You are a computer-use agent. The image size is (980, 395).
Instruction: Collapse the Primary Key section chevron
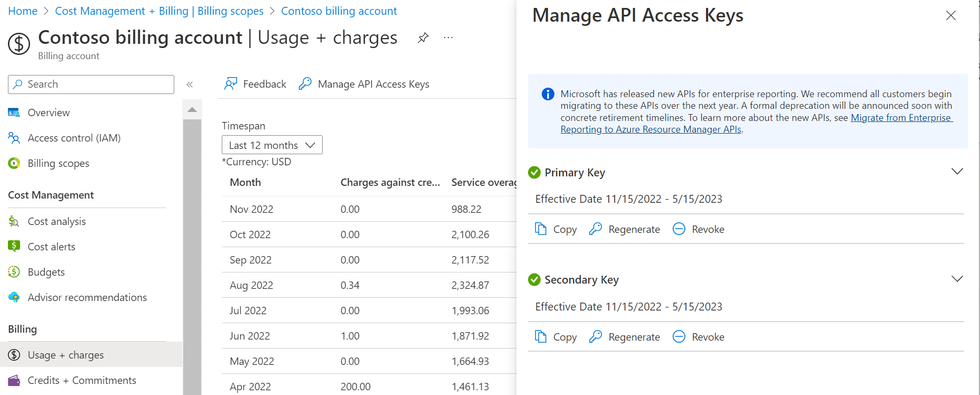pyautogui.click(x=957, y=172)
